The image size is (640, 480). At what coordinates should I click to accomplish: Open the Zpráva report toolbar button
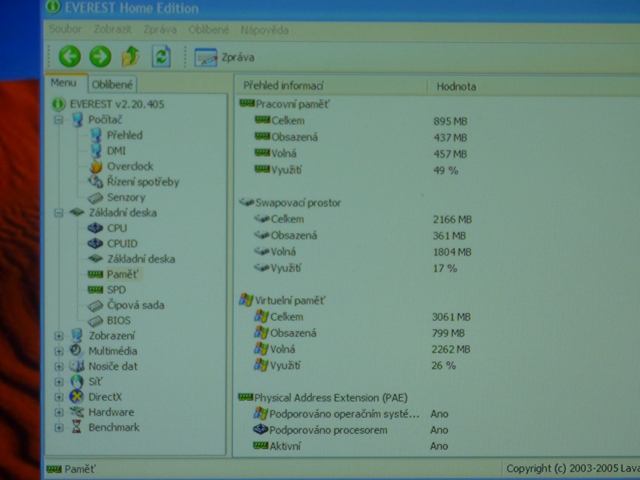224,57
